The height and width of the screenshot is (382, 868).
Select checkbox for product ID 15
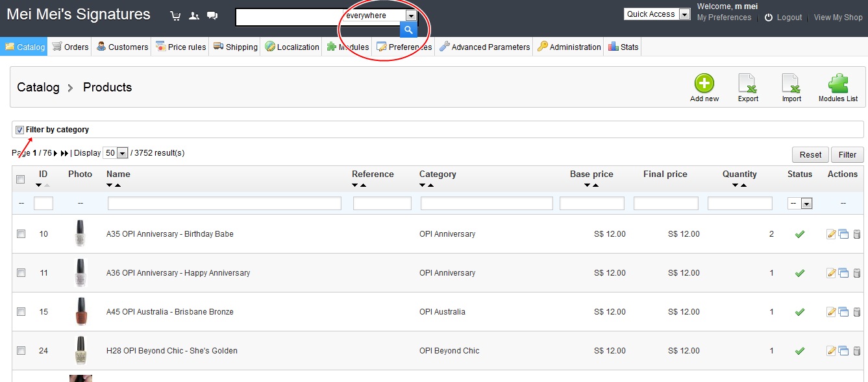(21, 311)
